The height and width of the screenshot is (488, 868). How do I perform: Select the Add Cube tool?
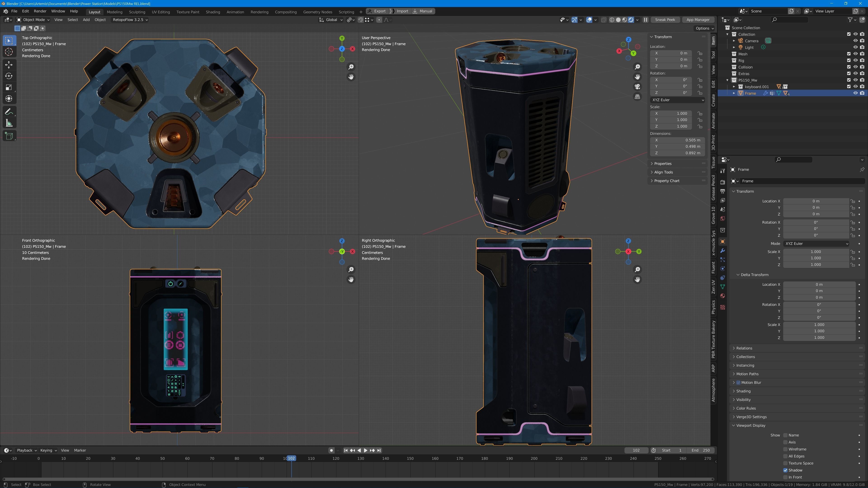click(x=9, y=136)
